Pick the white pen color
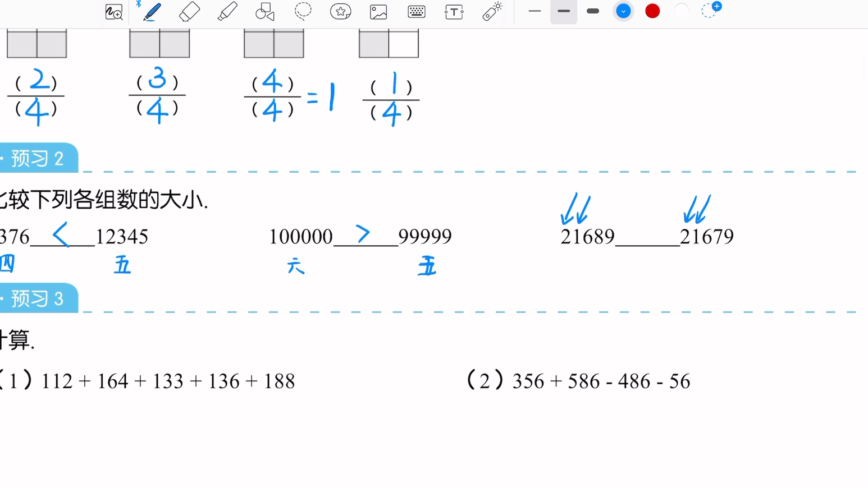Screen dimensions: 868x488 pyautogui.click(x=681, y=11)
